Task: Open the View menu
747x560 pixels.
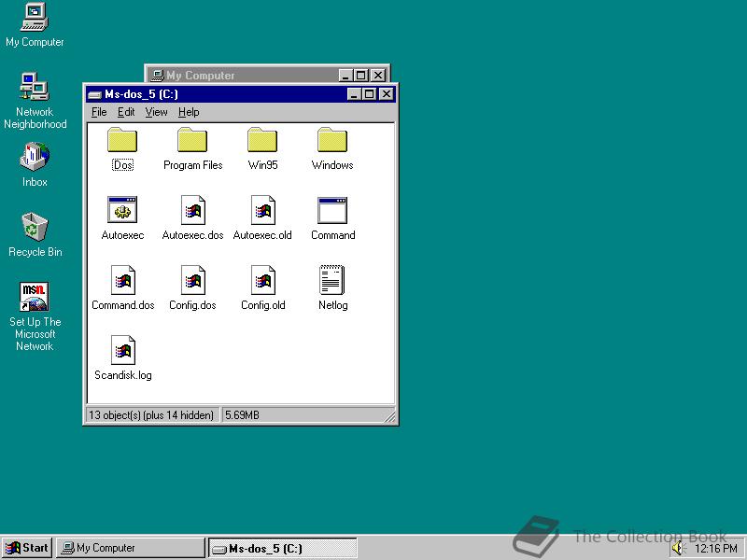Action: tap(156, 112)
